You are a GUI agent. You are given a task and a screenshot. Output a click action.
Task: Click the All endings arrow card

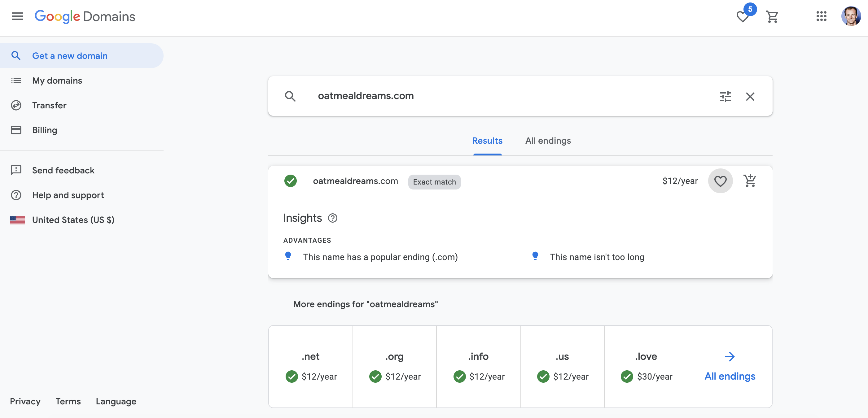click(730, 367)
